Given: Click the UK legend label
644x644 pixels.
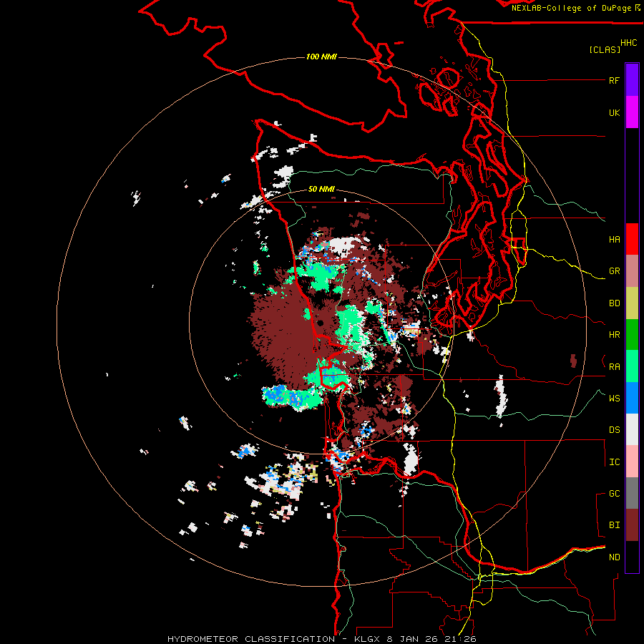Looking at the screenshot, I should (x=614, y=112).
